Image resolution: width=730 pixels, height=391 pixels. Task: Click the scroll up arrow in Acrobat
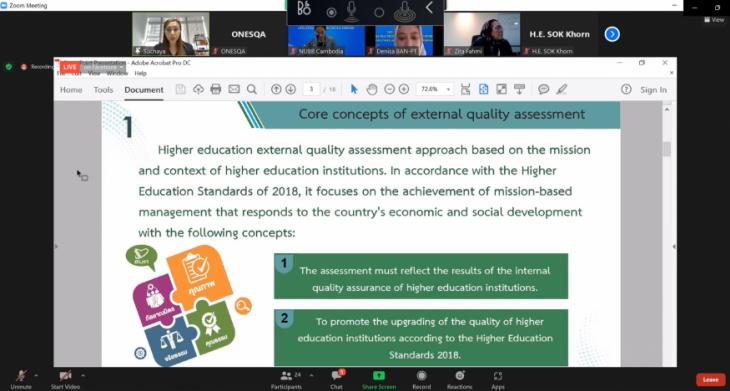point(667,109)
